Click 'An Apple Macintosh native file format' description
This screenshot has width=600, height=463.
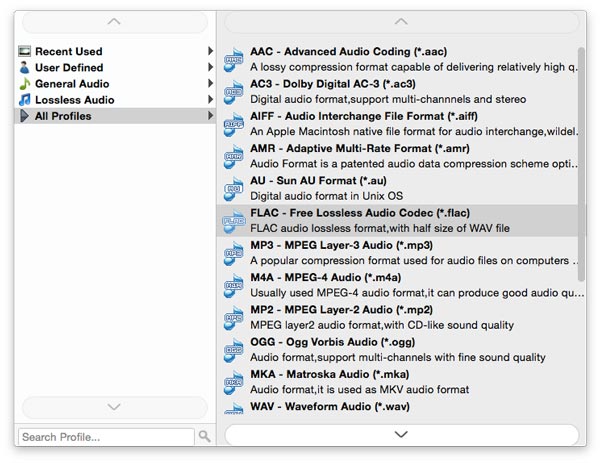pos(413,132)
